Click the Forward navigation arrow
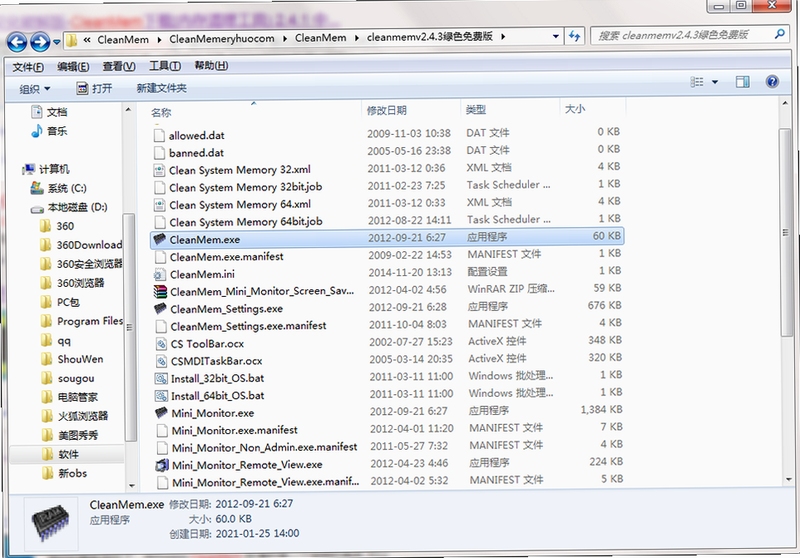 coord(40,41)
